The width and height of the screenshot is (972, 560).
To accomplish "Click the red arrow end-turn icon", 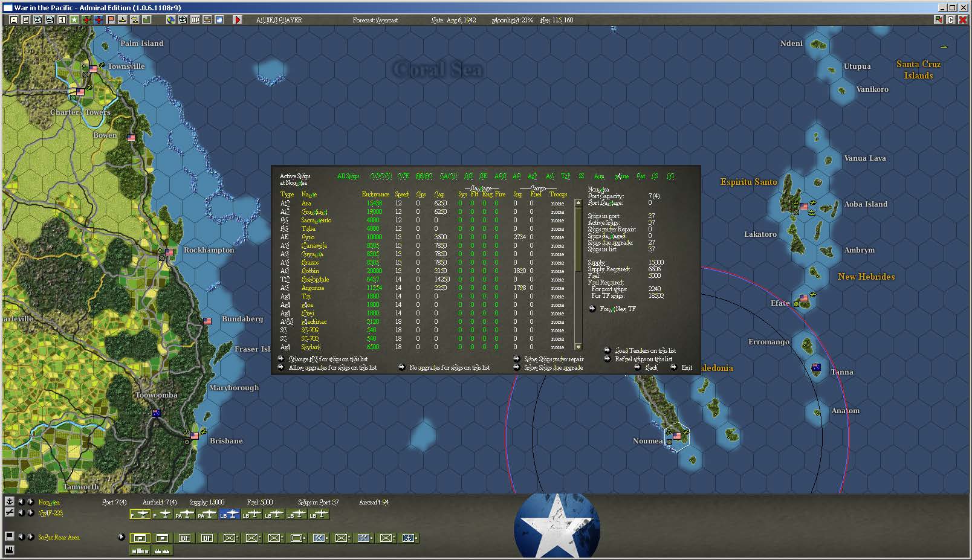I will coord(238,20).
